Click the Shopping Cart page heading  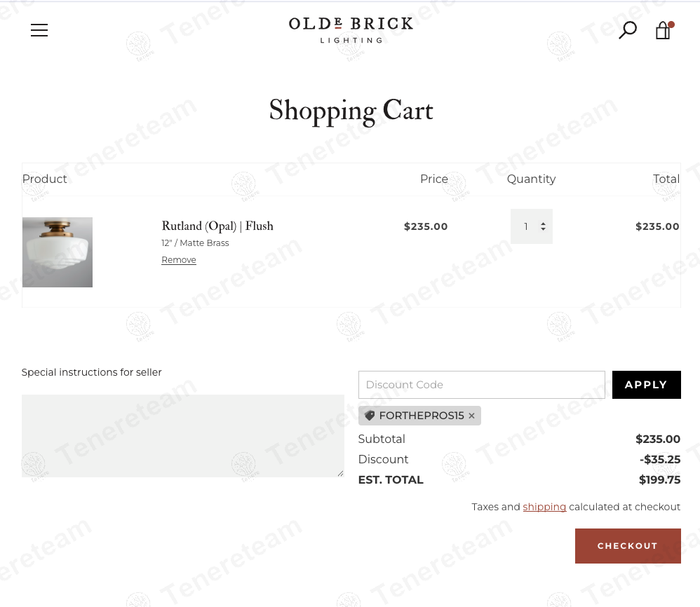point(351,111)
